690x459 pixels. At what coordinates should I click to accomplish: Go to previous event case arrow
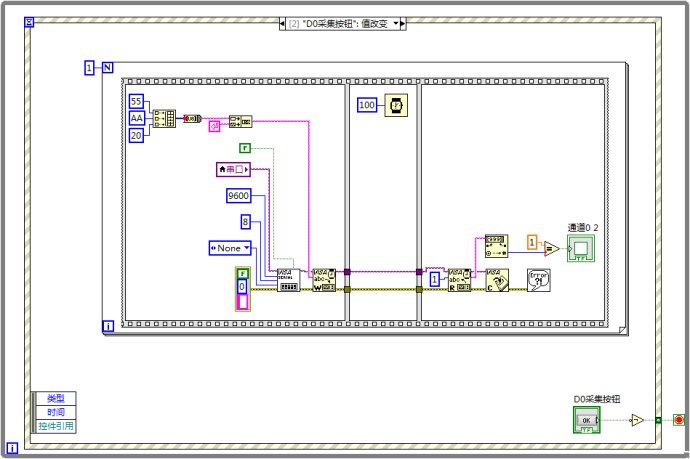click(283, 22)
